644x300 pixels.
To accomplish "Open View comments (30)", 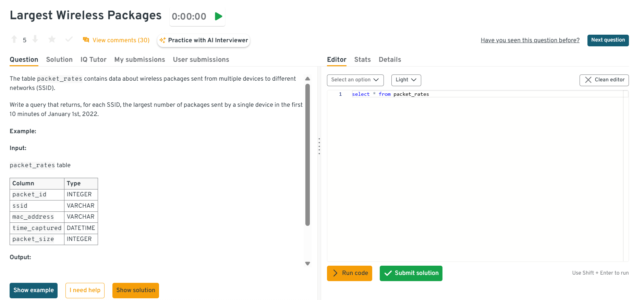I will [x=117, y=40].
